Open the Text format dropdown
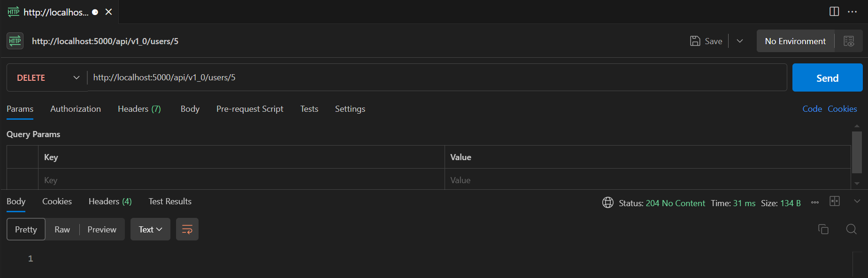Screen dimensions: 868x278 pyautogui.click(x=150, y=229)
